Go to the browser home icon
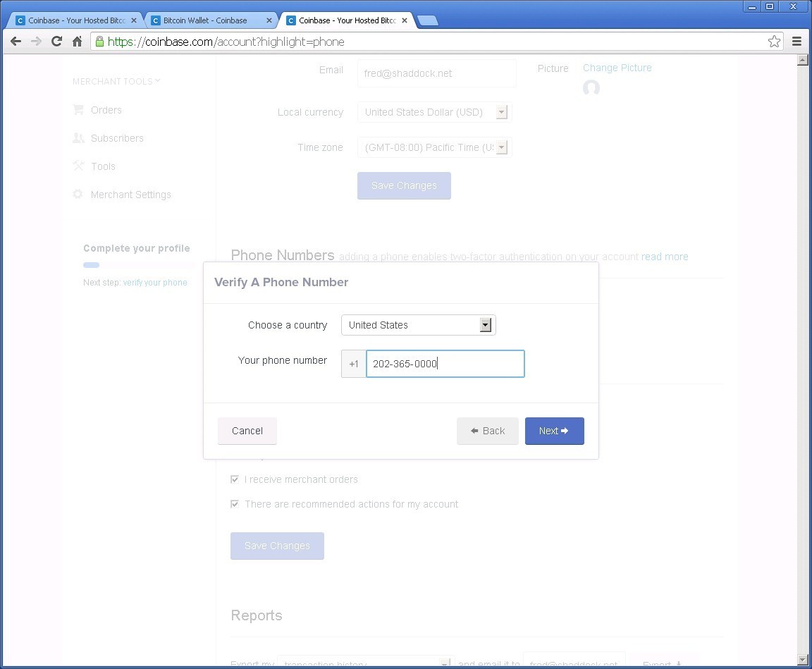Screen dimensions: 812x669 coord(77,42)
